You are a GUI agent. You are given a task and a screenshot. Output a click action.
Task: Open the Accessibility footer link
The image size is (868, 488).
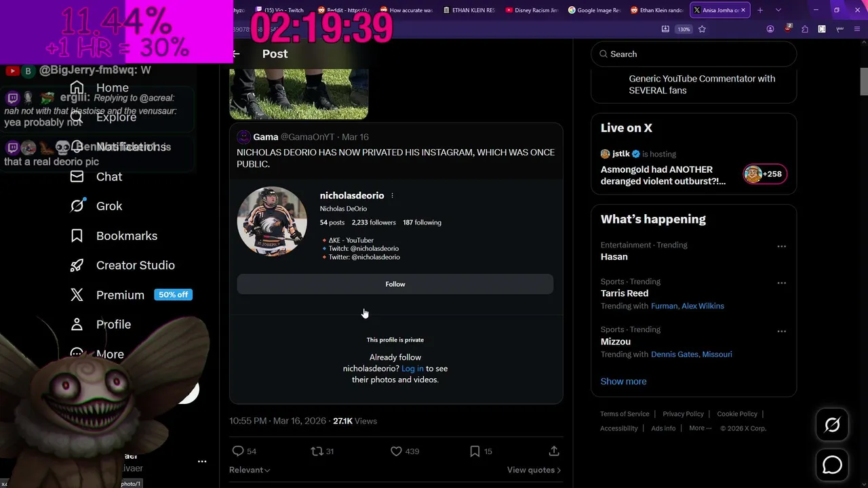619,428
